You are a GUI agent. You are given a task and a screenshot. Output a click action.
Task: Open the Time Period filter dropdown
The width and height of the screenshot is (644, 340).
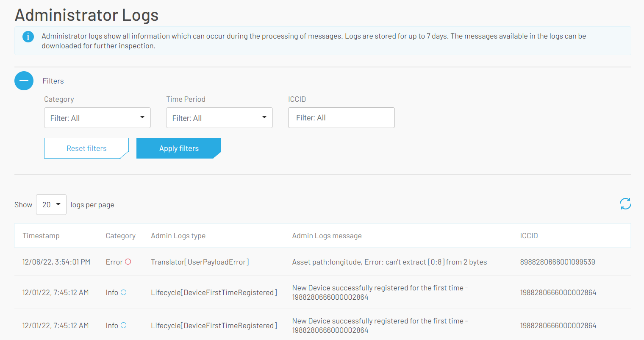[219, 118]
